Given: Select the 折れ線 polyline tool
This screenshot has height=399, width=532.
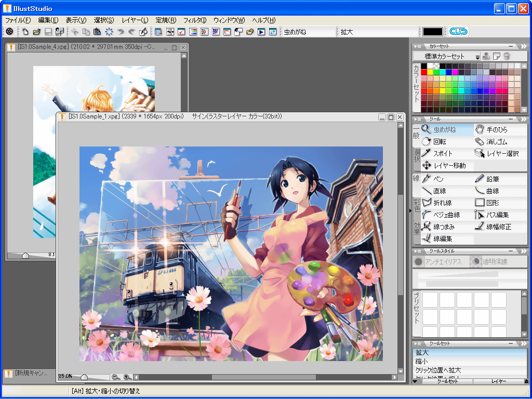Looking at the screenshot, I should tap(447, 203).
